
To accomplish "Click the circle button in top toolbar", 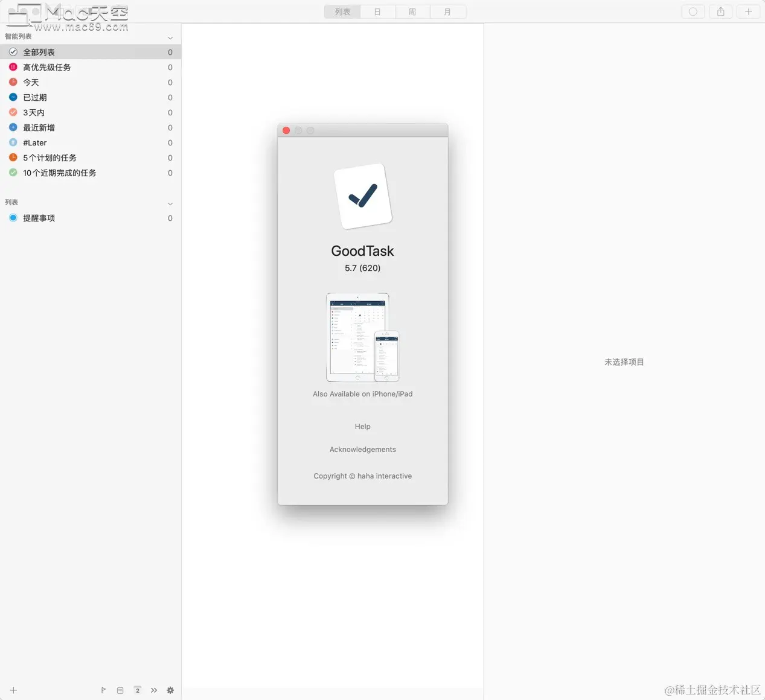I will coord(693,11).
